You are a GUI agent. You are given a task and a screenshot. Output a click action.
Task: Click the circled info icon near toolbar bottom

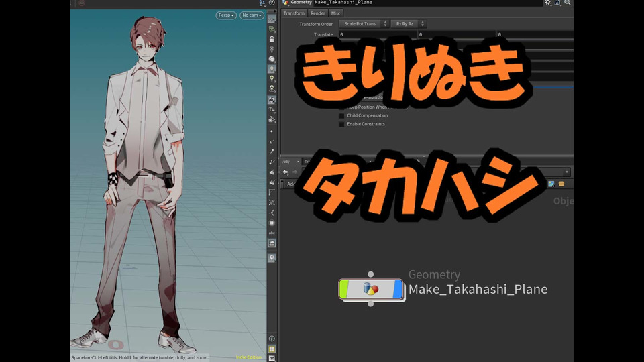(272, 339)
